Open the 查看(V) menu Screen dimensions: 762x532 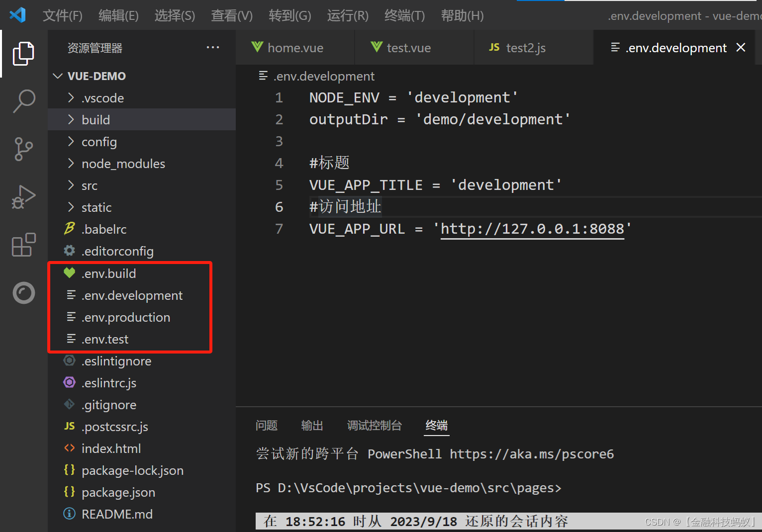tap(232, 16)
